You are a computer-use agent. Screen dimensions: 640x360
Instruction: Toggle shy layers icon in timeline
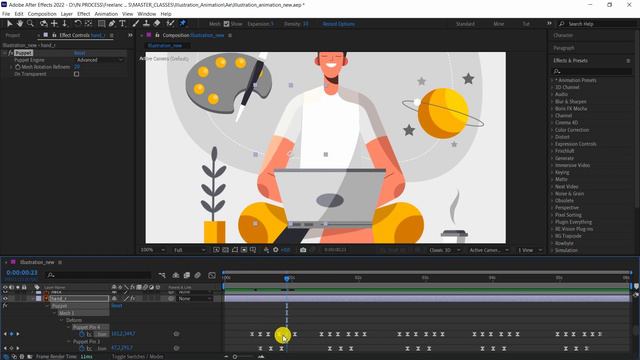tap(176, 276)
